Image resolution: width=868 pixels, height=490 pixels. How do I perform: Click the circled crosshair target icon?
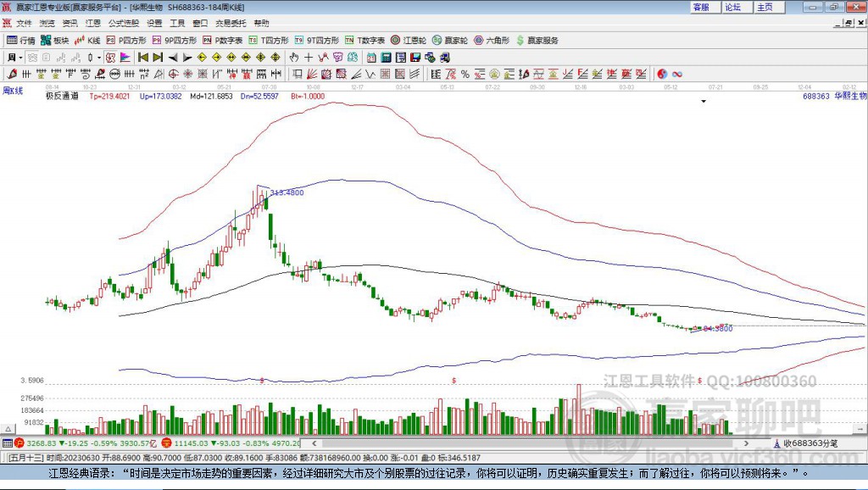coord(173,75)
